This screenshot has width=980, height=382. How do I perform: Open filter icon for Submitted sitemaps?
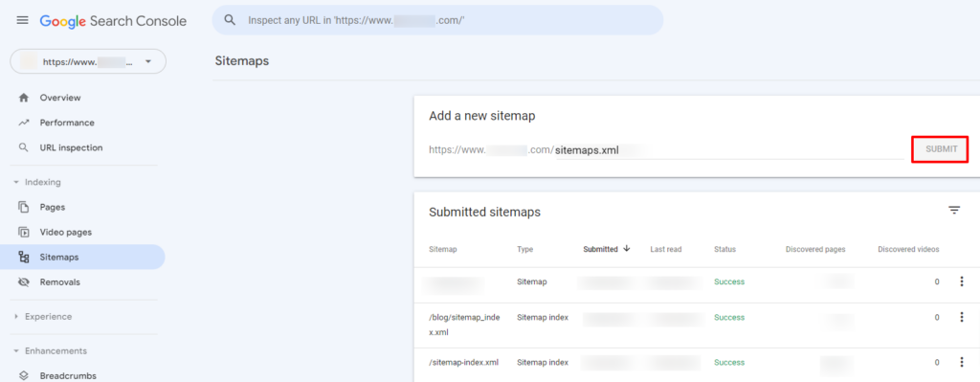point(954,211)
